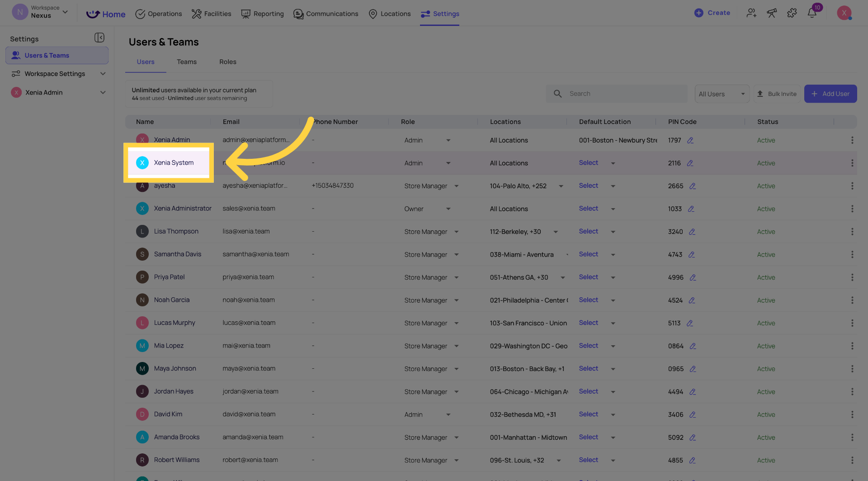The height and width of the screenshot is (481, 868).
Task: Edit PIN code 3240 pencil icon
Action: coord(692,232)
